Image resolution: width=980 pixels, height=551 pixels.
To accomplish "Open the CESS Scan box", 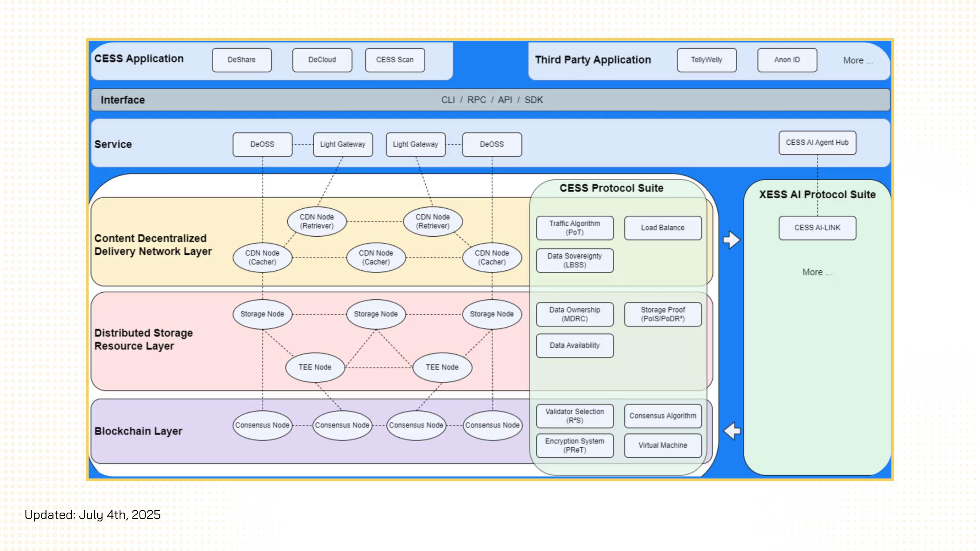I will point(395,60).
